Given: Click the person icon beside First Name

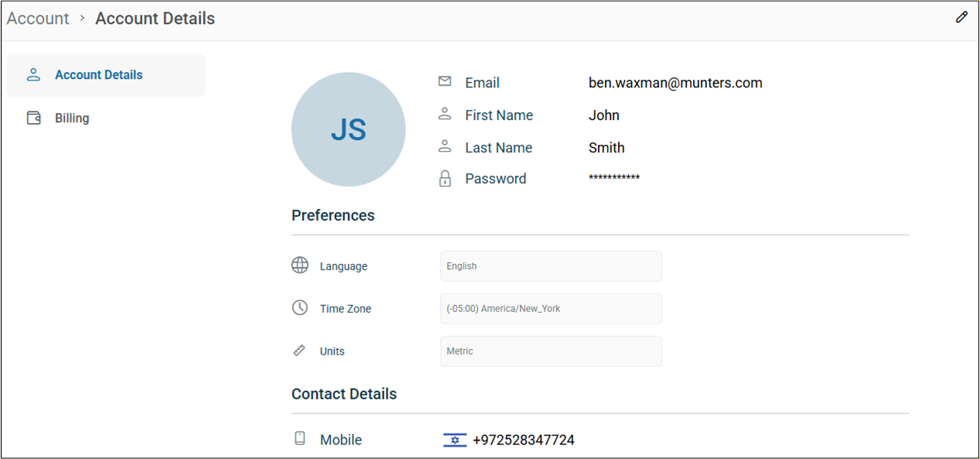Looking at the screenshot, I should [445, 113].
